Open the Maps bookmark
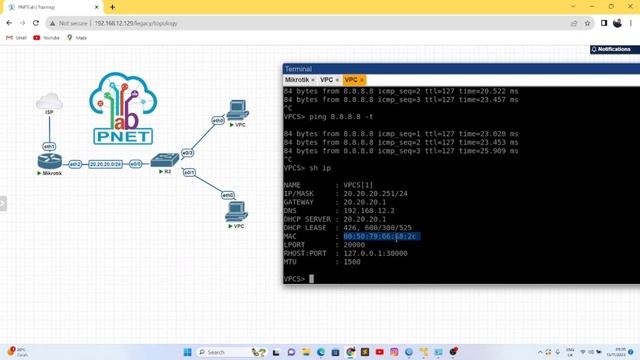Viewport: 640px width, 360px height. coord(77,38)
